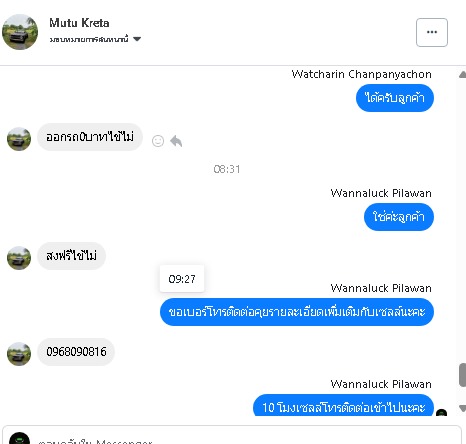Click sender avatar beside ออกรถ0บาท message
Image resolution: width=466 pixels, height=444 pixels.
(x=19, y=139)
